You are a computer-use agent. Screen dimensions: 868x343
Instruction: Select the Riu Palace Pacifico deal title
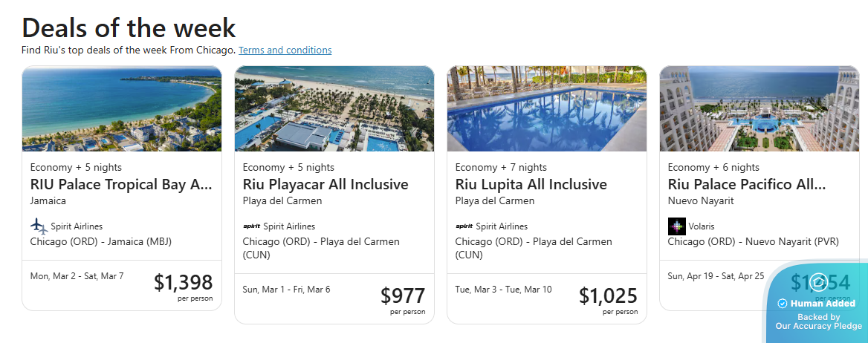click(746, 184)
